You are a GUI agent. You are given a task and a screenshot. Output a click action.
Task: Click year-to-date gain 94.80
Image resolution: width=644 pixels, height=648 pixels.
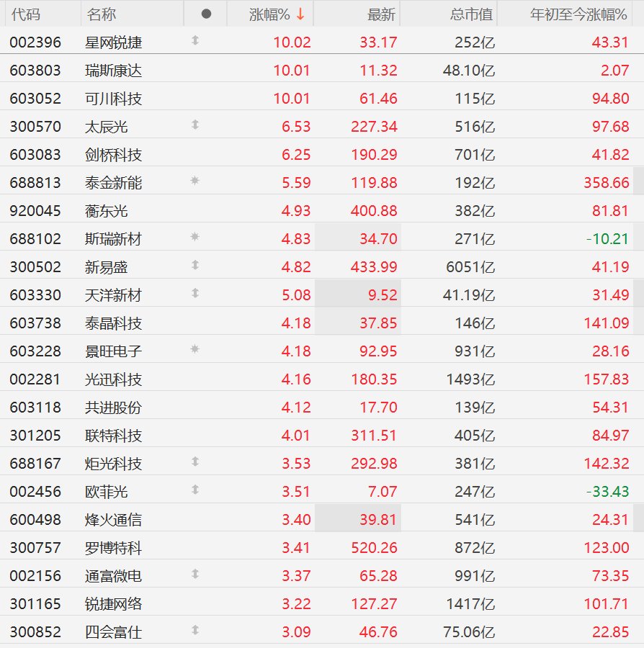point(610,99)
